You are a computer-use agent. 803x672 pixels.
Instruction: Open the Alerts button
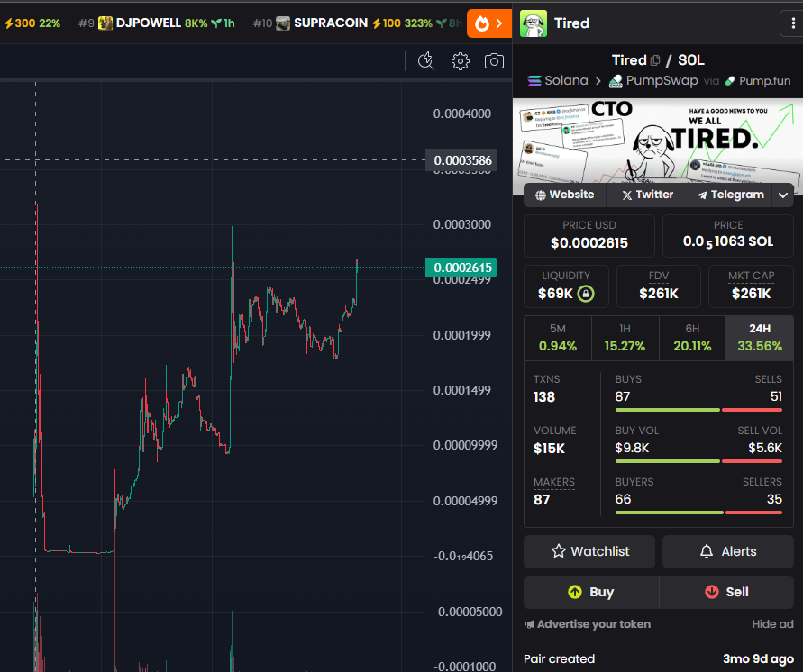728,551
